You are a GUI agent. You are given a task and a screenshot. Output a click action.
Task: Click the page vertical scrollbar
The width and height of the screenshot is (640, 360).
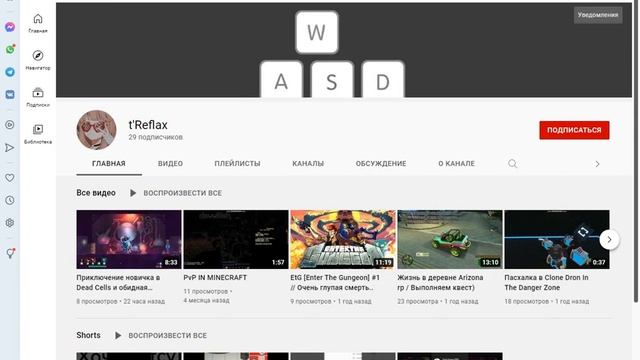pyautogui.click(x=636, y=151)
